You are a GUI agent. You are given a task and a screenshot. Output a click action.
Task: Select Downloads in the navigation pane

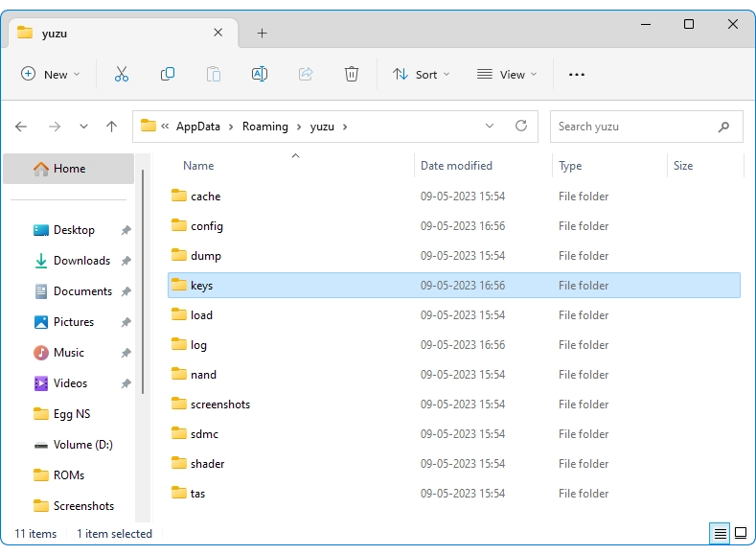[81, 261]
